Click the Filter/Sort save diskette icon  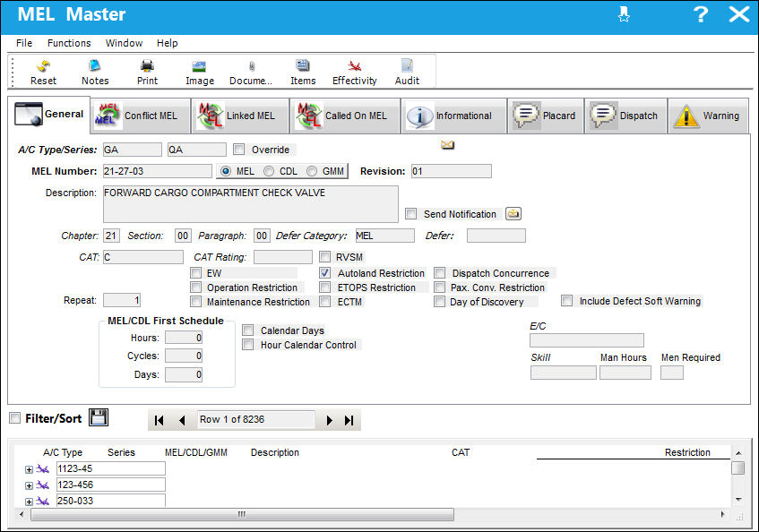[99, 417]
